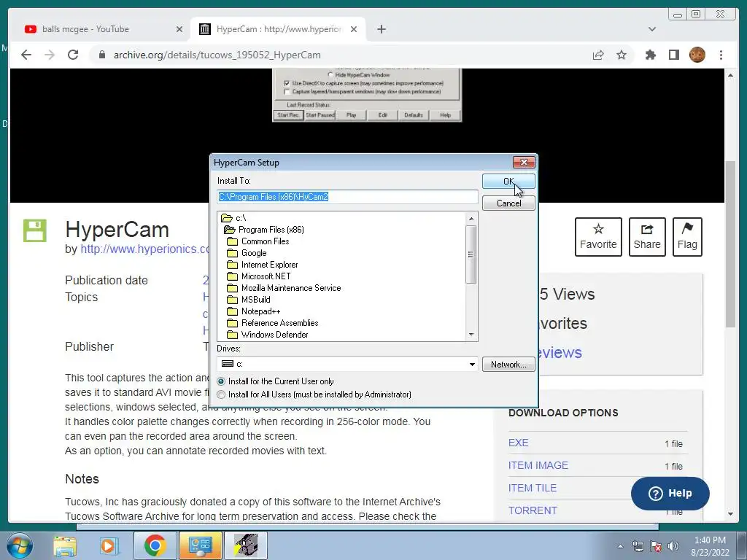Open the Windows Start button
Screen dimensions: 747x560
coord(20,546)
